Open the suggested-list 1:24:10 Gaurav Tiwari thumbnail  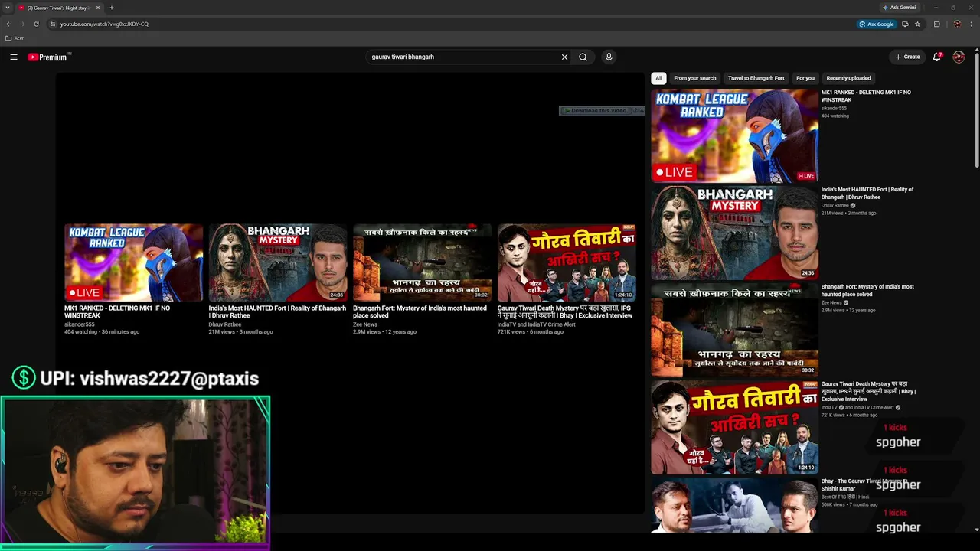pos(734,427)
